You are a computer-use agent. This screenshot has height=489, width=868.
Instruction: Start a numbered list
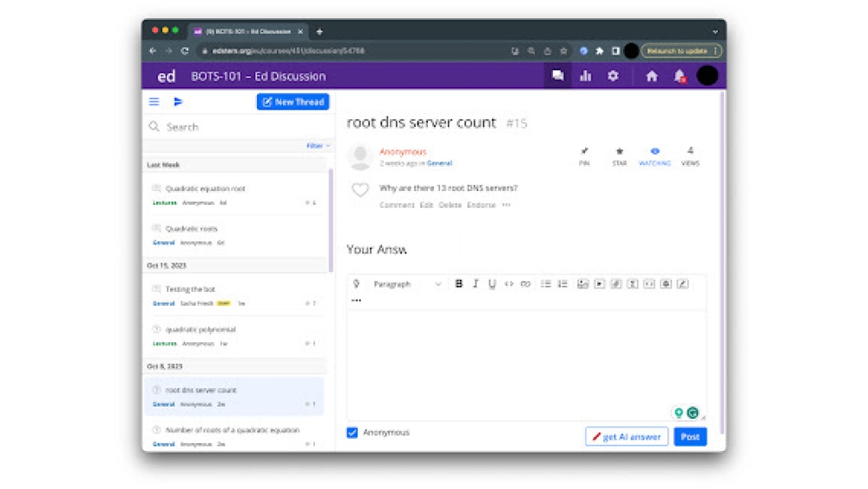562,283
